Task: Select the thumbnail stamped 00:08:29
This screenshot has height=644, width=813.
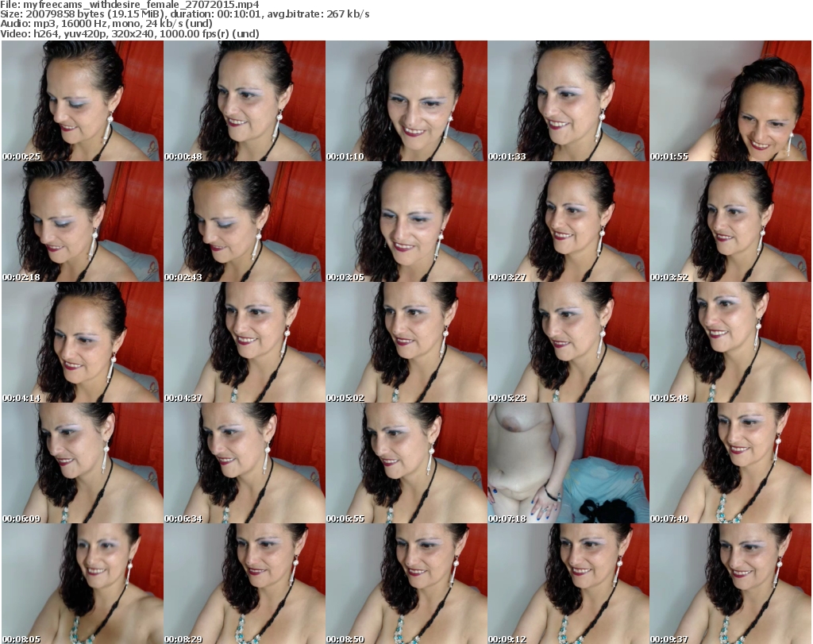Action: coord(245,584)
